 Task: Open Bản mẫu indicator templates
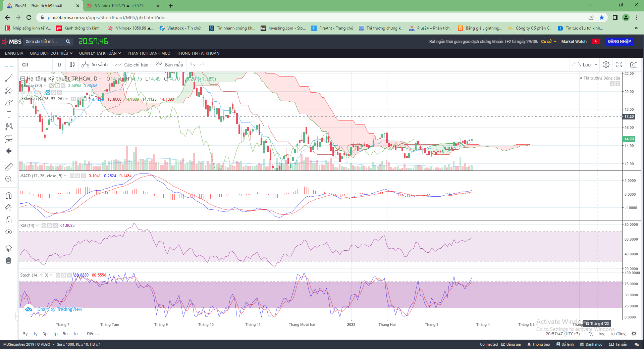pyautogui.click(x=169, y=64)
